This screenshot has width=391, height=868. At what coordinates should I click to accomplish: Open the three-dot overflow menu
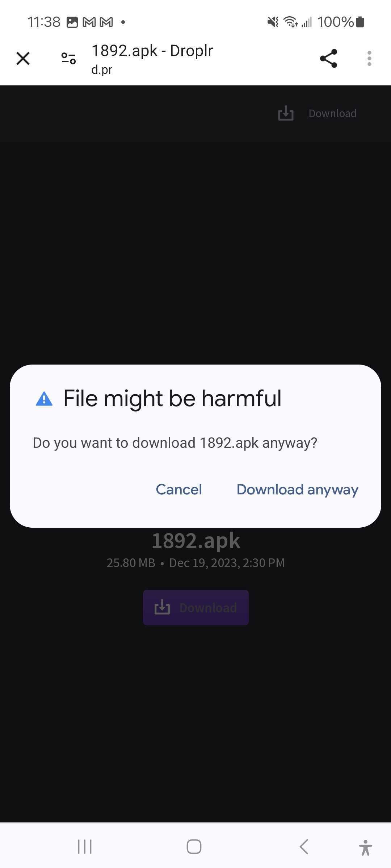point(369,58)
